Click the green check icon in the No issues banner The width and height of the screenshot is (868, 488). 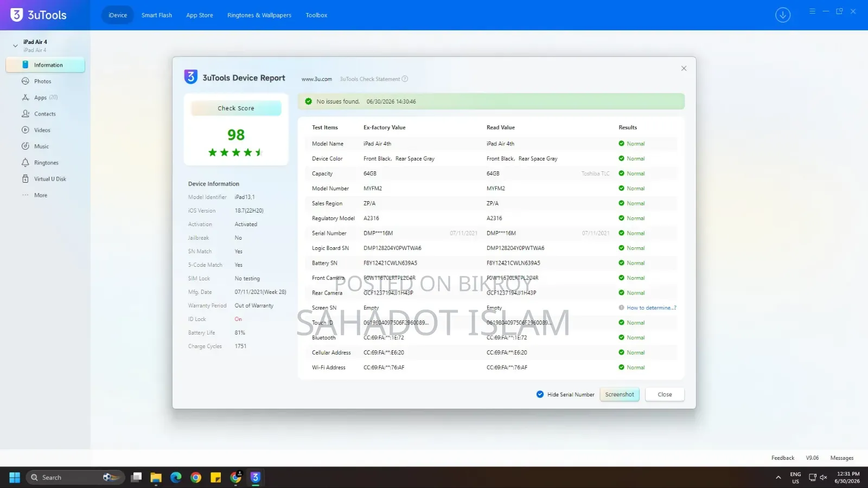(309, 101)
